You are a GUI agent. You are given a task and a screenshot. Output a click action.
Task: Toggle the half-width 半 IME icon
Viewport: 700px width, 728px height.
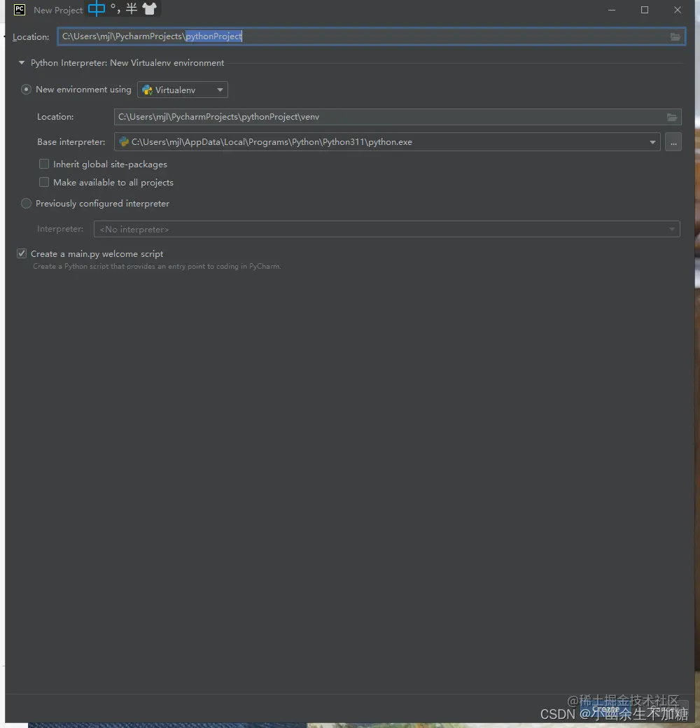coord(132,8)
